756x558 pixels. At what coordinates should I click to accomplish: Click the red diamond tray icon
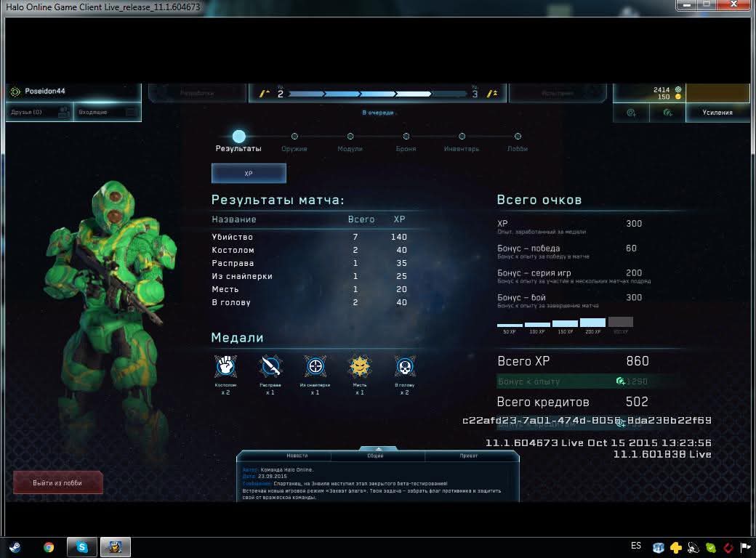pyautogui.click(x=728, y=547)
